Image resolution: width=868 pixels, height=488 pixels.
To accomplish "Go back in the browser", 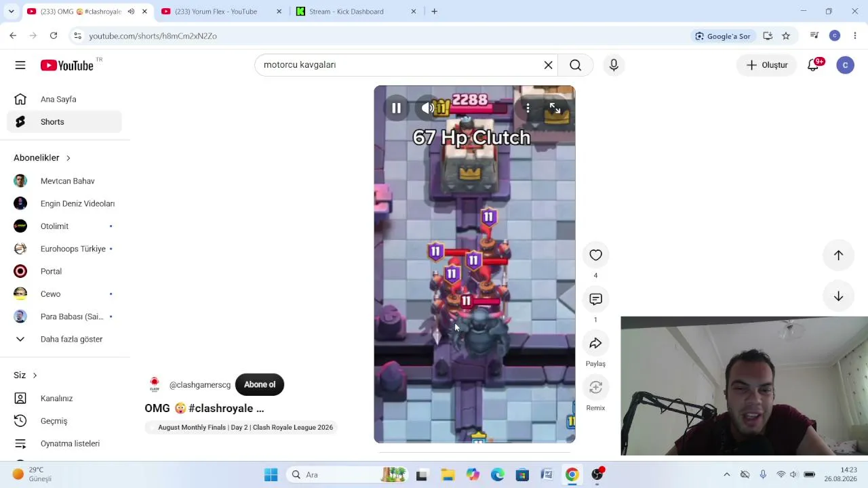I will click(13, 36).
